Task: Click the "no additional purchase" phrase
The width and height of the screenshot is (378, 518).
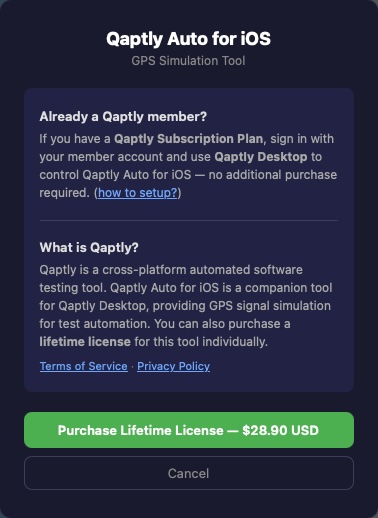Action: click(x=273, y=175)
